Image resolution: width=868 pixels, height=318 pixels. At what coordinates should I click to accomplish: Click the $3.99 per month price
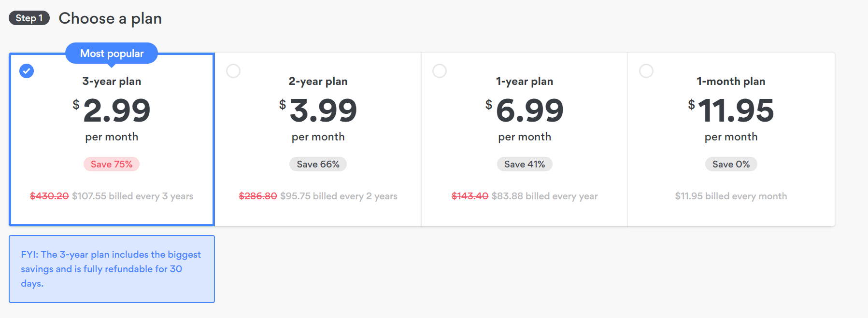pyautogui.click(x=322, y=111)
